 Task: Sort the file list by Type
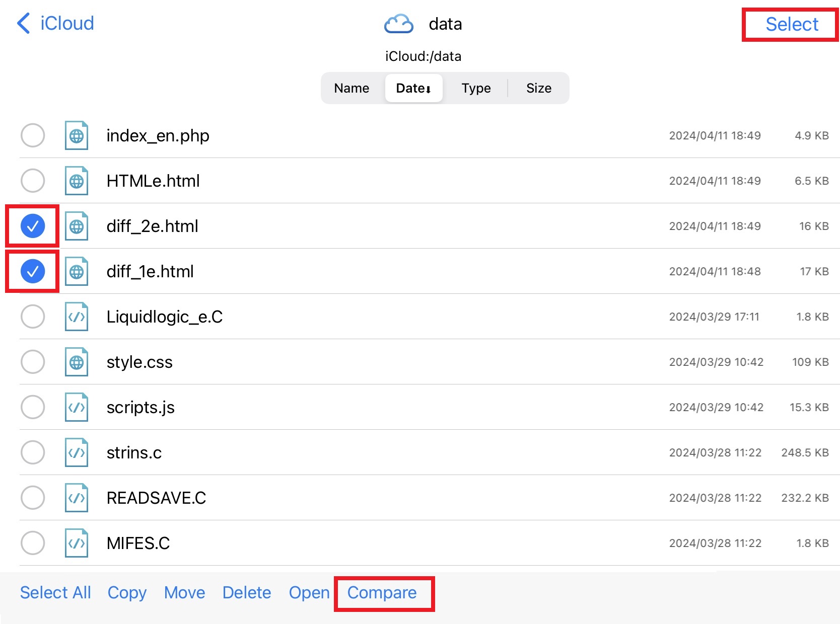point(476,88)
